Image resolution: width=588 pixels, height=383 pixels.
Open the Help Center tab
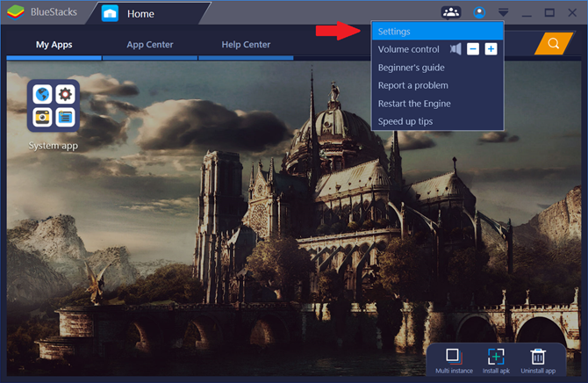click(246, 45)
